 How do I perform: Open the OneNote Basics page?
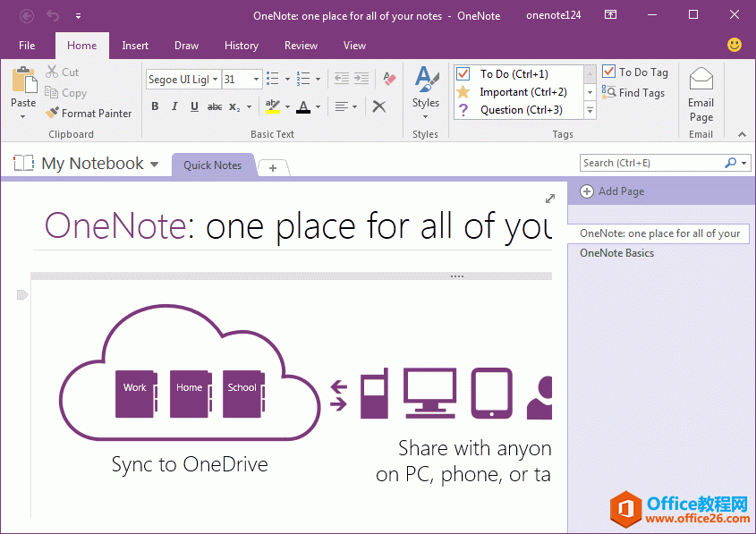click(x=616, y=253)
